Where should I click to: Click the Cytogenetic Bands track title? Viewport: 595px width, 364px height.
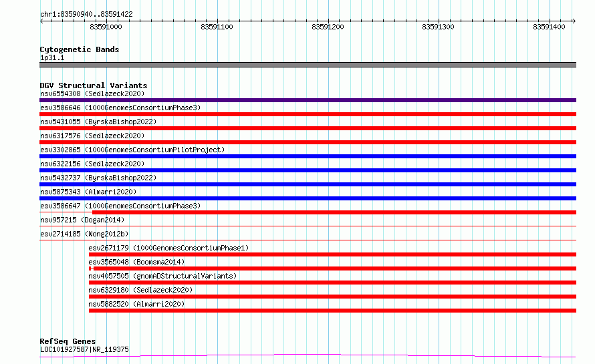pos(80,49)
